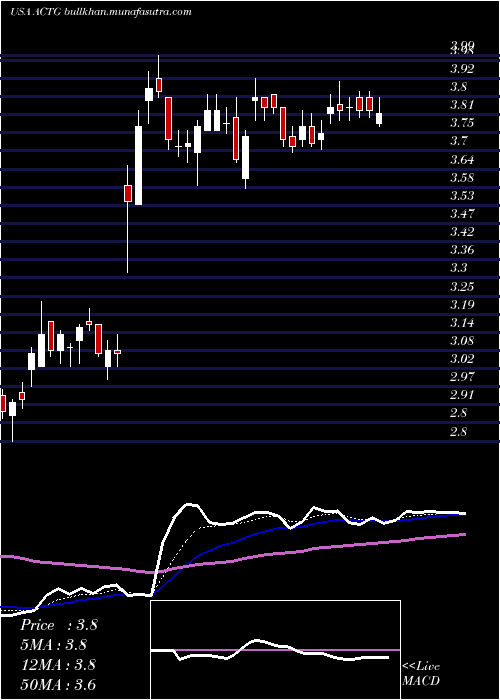Click the '12MA : 3.8' readout

click(58, 665)
